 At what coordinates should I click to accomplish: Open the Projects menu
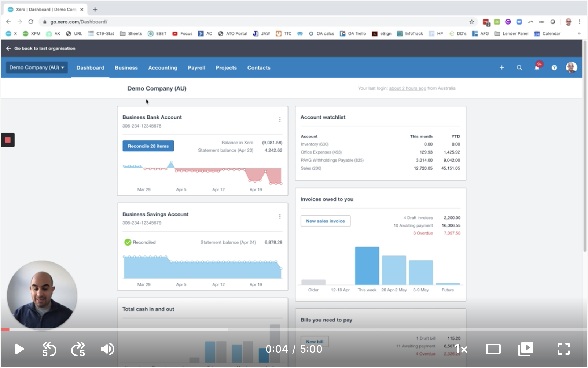coord(226,68)
